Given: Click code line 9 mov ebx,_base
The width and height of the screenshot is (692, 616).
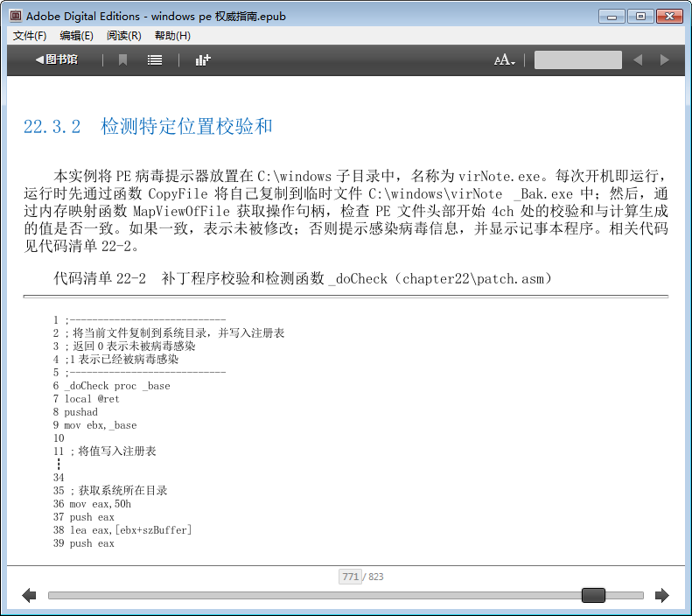Looking at the screenshot, I should click(94, 425).
